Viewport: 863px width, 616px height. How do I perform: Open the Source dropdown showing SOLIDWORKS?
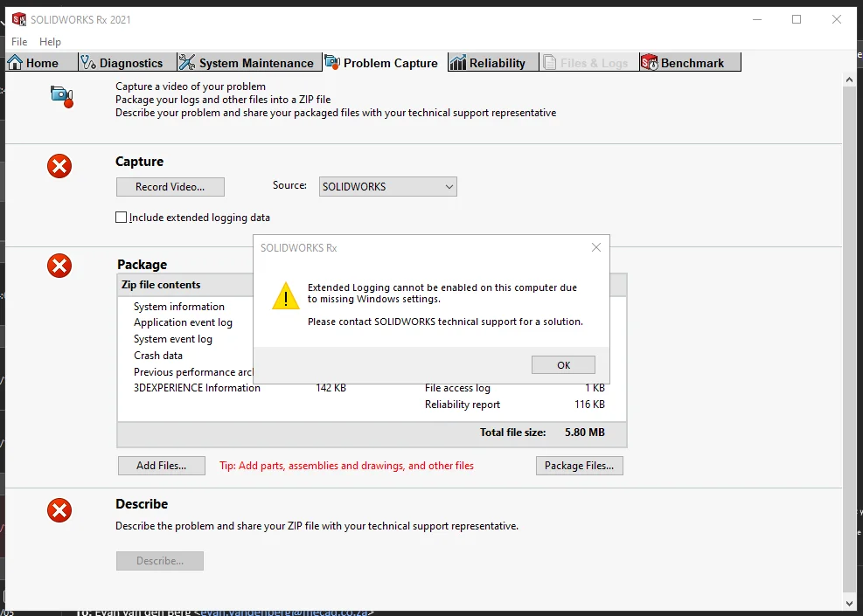pyautogui.click(x=388, y=186)
